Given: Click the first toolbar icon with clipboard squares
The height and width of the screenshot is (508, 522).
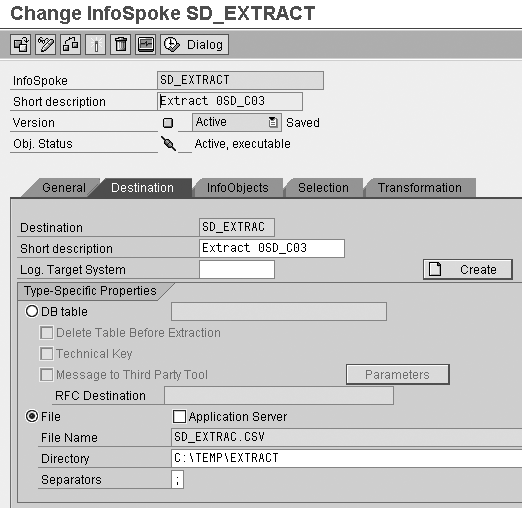Looking at the screenshot, I should (21, 45).
